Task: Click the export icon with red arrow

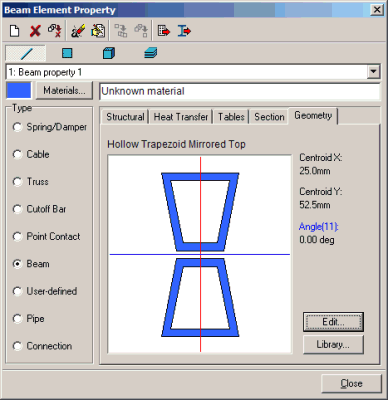Action: pyautogui.click(x=164, y=31)
